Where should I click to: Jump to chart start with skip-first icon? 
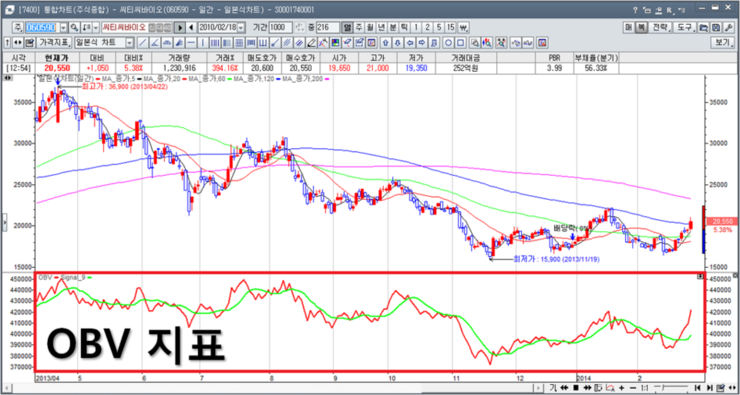coord(698,388)
